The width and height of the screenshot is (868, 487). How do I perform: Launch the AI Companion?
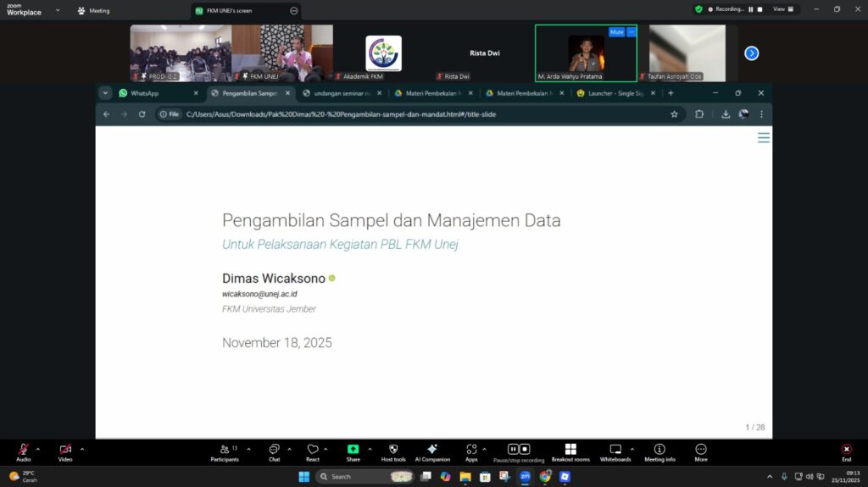[x=432, y=451]
